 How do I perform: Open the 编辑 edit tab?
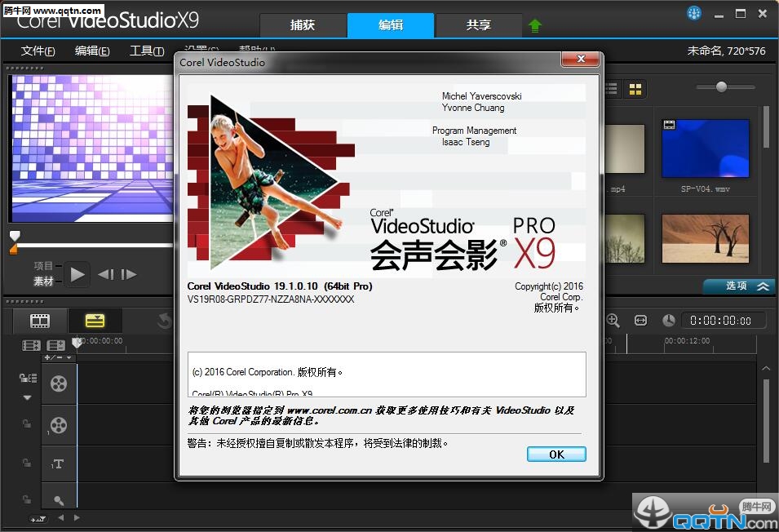coord(391,24)
